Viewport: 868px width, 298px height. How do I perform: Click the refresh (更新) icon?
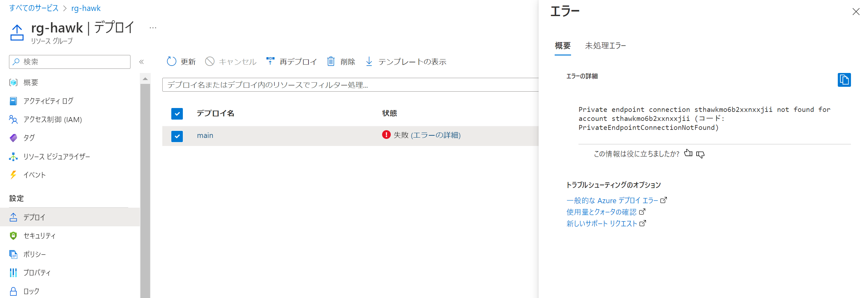tap(172, 61)
